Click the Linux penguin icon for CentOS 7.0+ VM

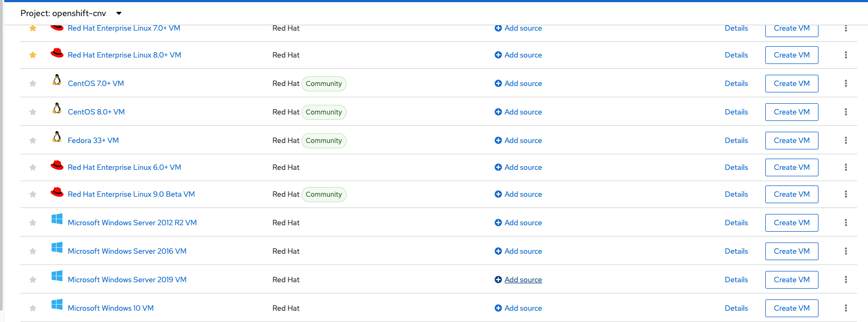57,80
